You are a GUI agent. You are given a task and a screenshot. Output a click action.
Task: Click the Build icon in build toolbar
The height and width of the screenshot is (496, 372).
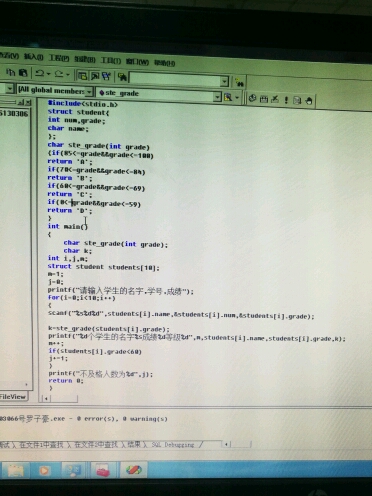[264, 99]
